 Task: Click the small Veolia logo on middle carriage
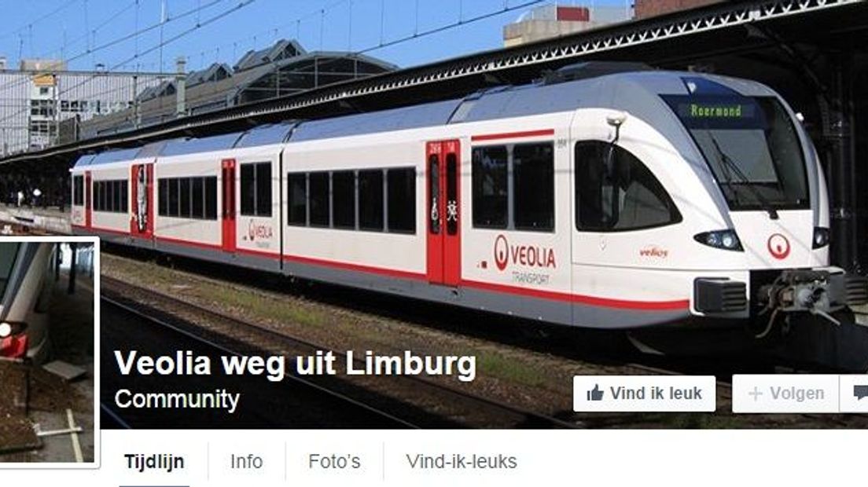tap(260, 233)
